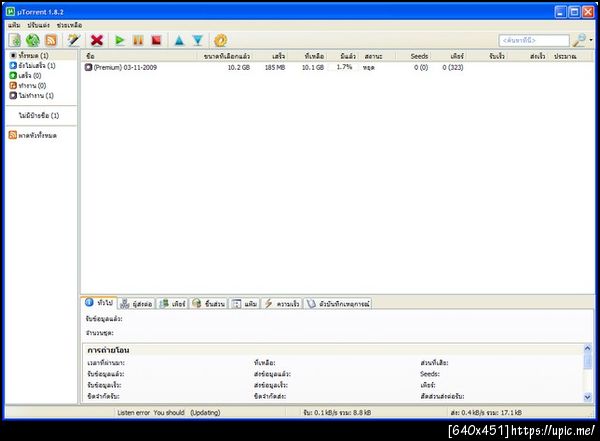Image resolution: width=600 pixels, height=441 pixels.
Task: Open the first (File) menu in the menu bar
Action: (x=14, y=25)
